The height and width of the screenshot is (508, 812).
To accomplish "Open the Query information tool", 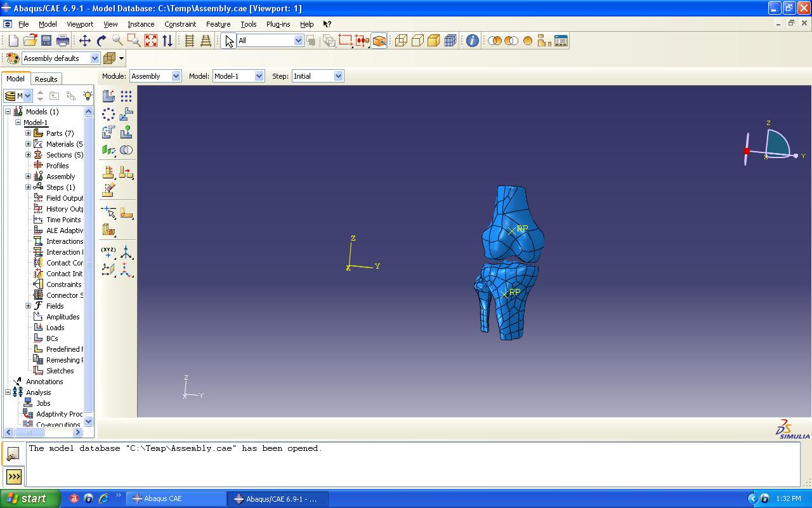I will pyautogui.click(x=472, y=41).
